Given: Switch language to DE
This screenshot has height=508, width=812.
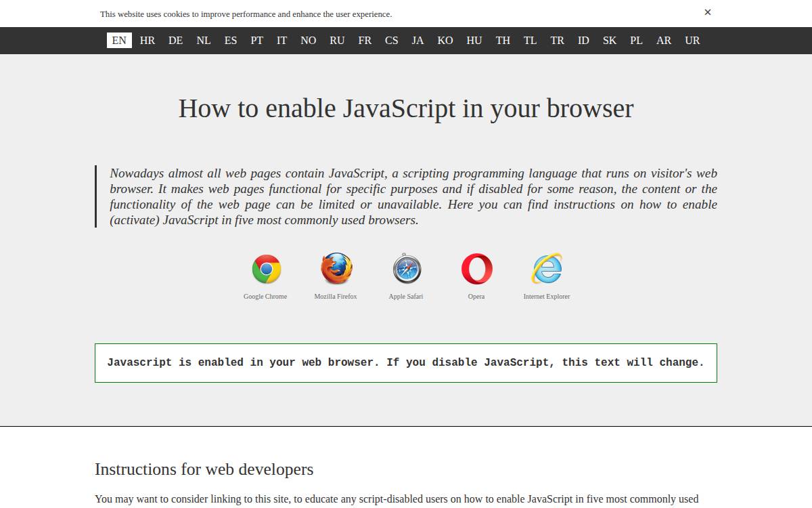Looking at the screenshot, I should pos(176,41).
